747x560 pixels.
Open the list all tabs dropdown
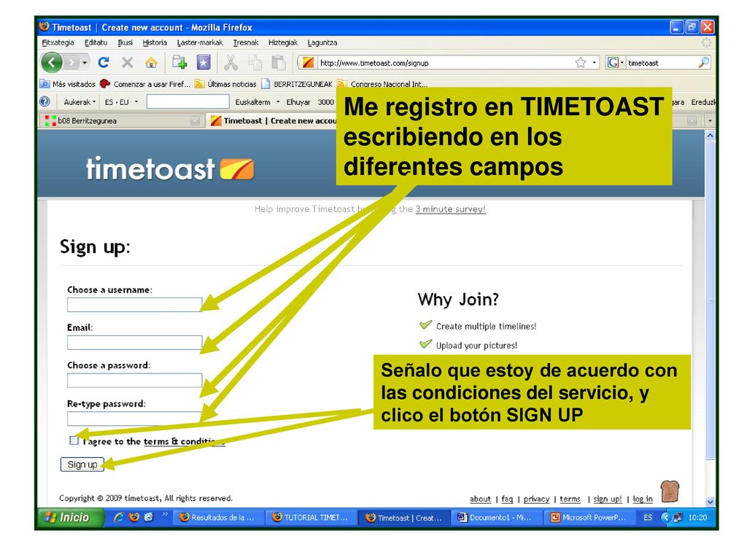click(710, 121)
